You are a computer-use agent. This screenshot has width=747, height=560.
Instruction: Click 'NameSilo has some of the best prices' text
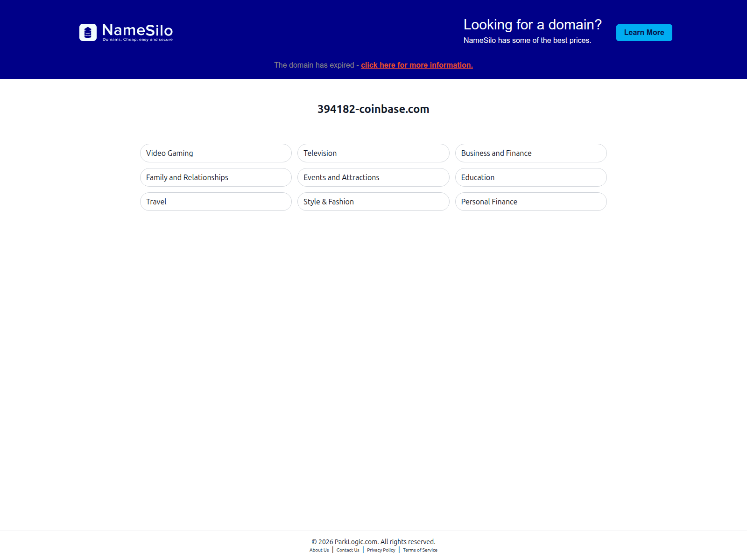[528, 41]
